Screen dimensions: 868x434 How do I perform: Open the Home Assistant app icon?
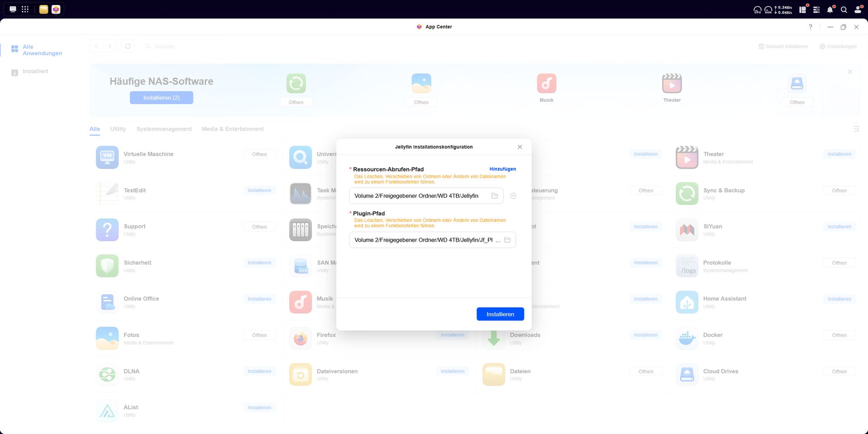[687, 302]
